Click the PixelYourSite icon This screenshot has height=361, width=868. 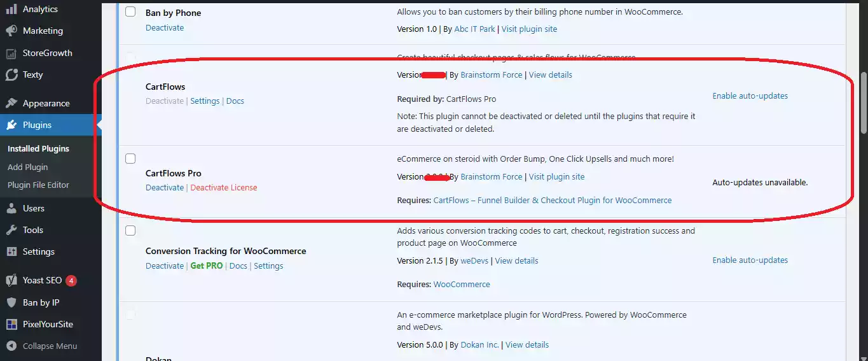click(11, 324)
